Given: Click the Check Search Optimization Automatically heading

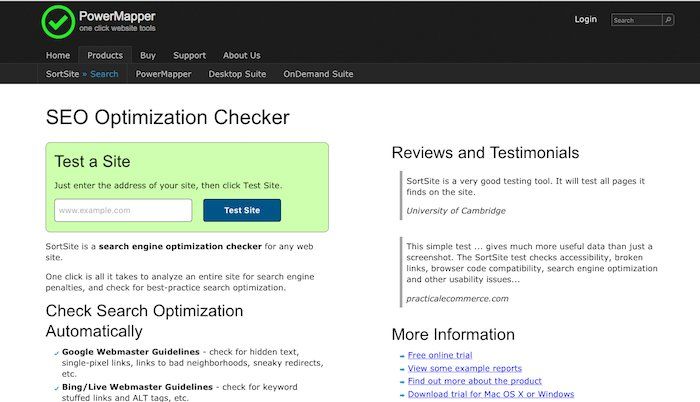Looking at the screenshot, I should 144,321.
